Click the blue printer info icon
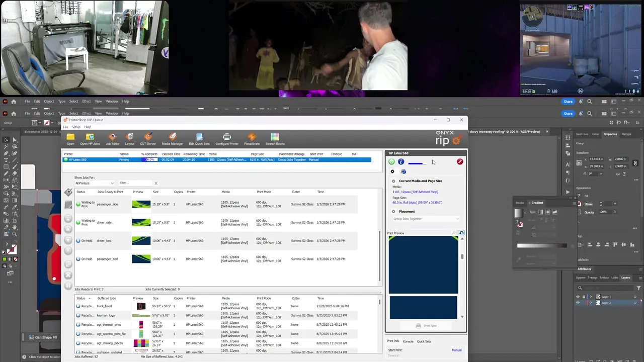This screenshot has width=644, height=362. point(401,162)
